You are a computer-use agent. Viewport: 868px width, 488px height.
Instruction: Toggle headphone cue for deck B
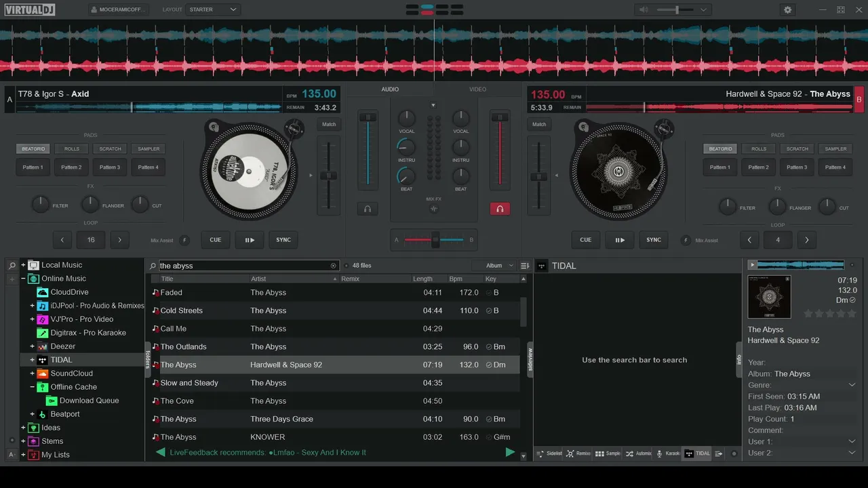click(500, 209)
